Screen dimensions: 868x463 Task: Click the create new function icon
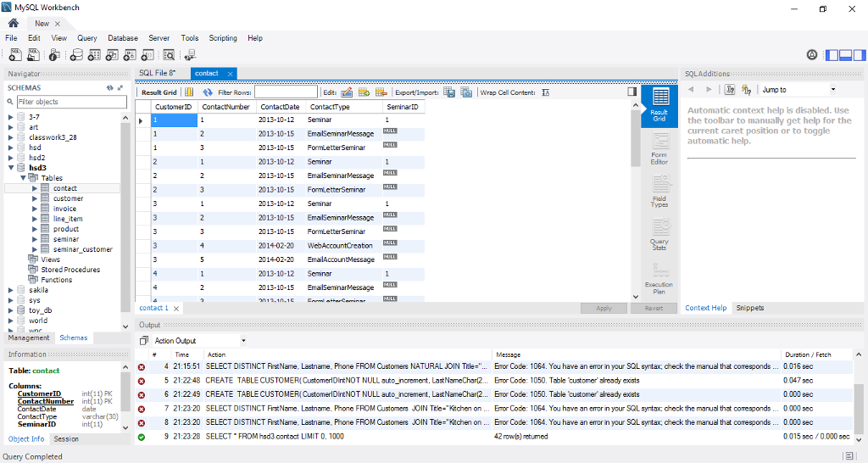[x=147, y=55]
